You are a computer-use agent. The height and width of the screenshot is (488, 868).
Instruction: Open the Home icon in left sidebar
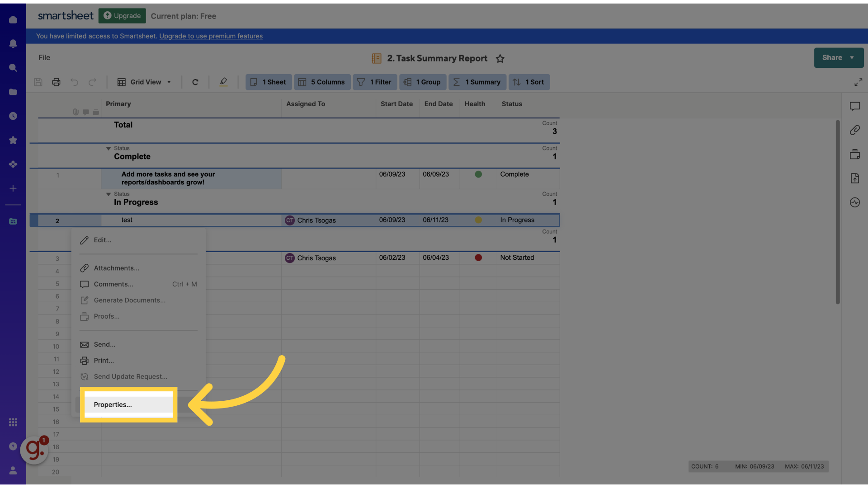(x=13, y=19)
